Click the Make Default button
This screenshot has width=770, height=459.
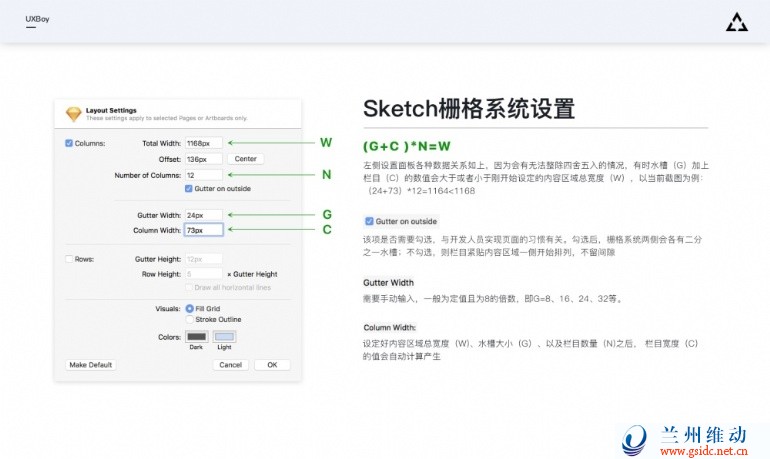pyautogui.click(x=90, y=365)
